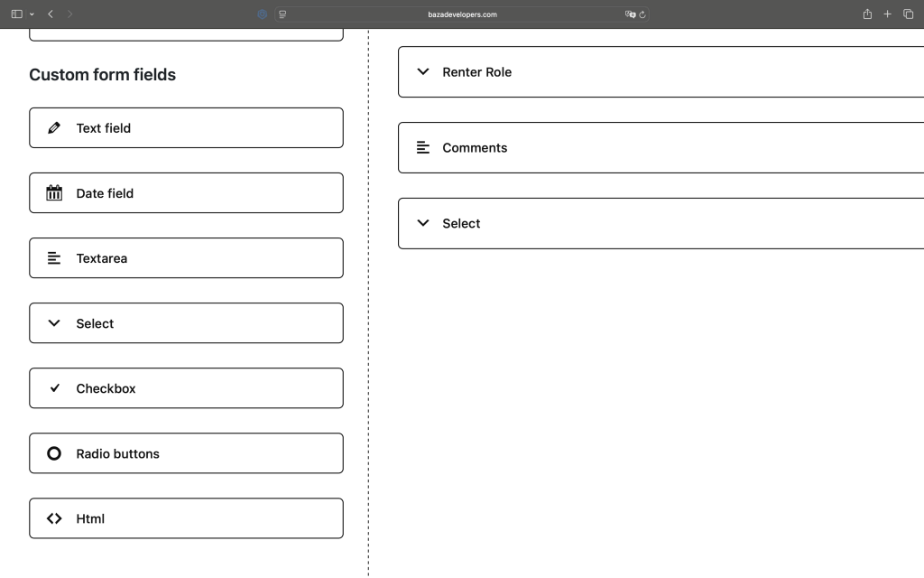Click the calendar icon on Date field
924x578 pixels.
(53, 193)
